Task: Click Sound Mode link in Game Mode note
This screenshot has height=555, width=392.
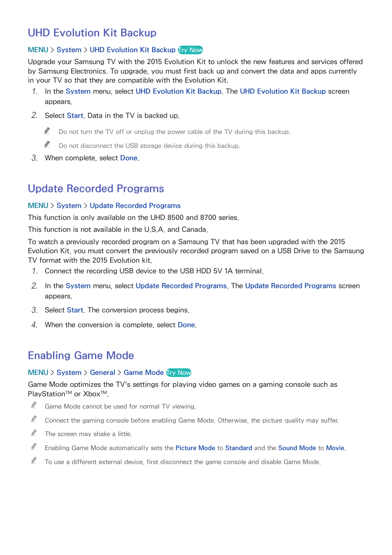Action: 297,448
